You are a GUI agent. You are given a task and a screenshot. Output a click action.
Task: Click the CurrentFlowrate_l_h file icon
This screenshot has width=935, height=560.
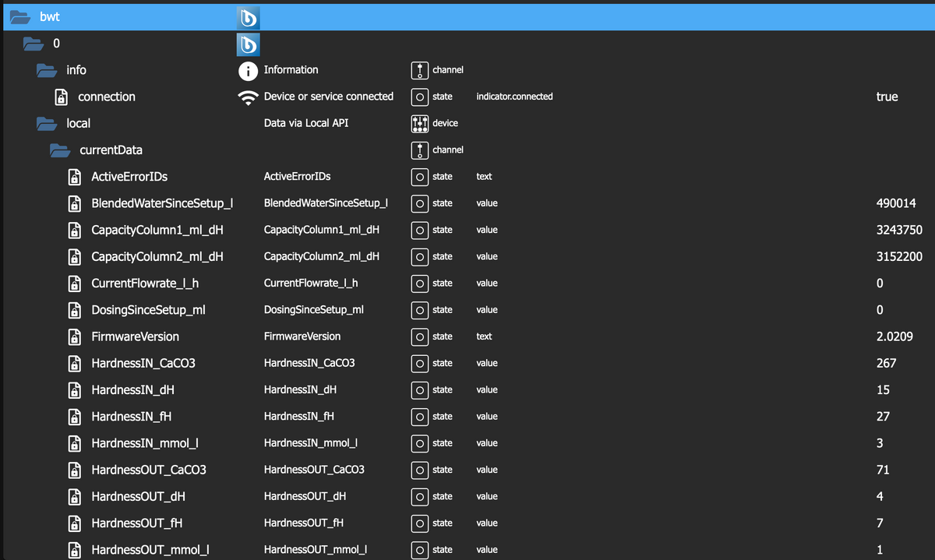(x=74, y=284)
